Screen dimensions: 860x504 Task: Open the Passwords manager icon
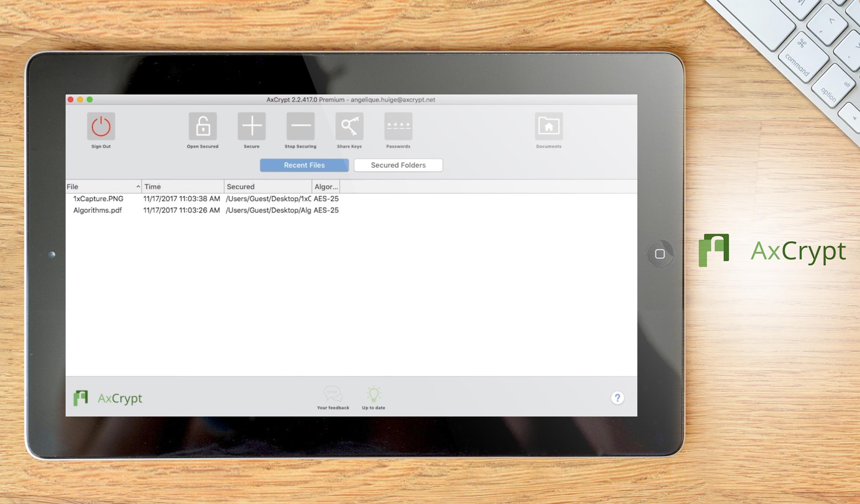(x=398, y=126)
